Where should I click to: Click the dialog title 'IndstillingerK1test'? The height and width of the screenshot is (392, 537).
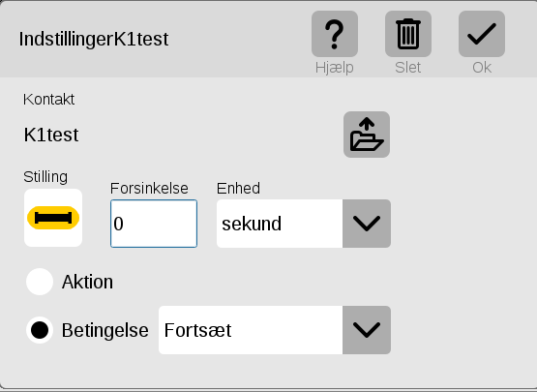point(94,39)
